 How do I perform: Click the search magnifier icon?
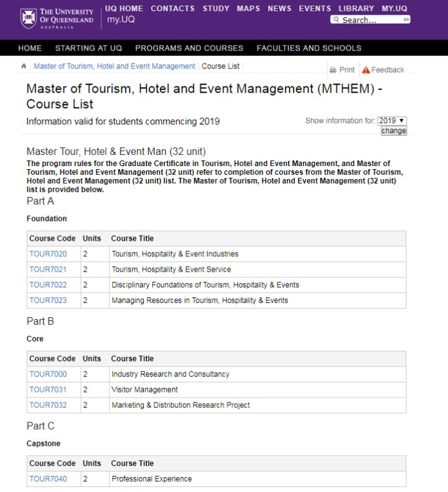(336, 20)
